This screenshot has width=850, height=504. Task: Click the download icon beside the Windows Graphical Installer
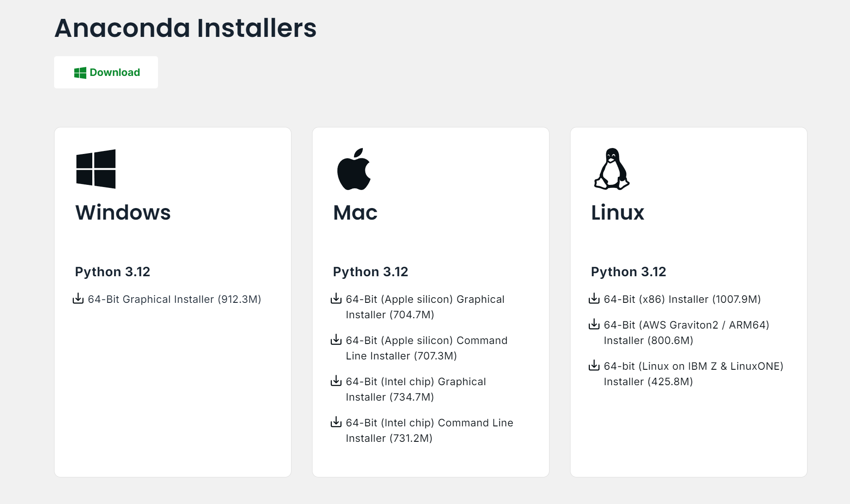[78, 299]
